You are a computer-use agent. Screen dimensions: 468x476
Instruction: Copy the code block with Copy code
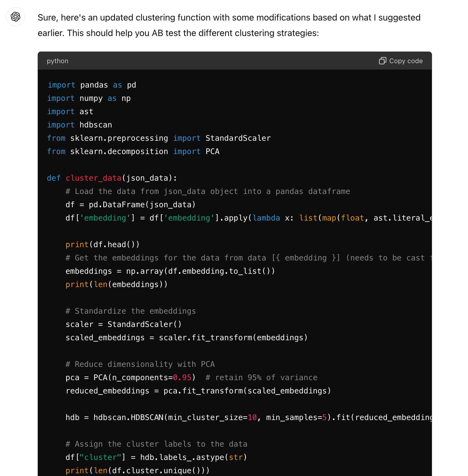401,61
